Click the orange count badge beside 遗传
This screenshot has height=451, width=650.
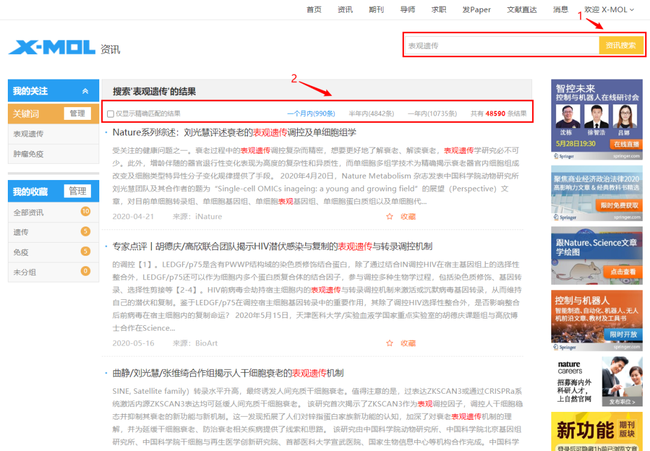[x=85, y=232]
